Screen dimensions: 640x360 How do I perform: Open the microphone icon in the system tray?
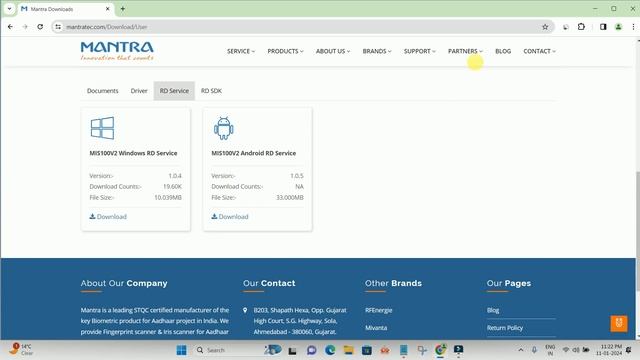point(534,350)
